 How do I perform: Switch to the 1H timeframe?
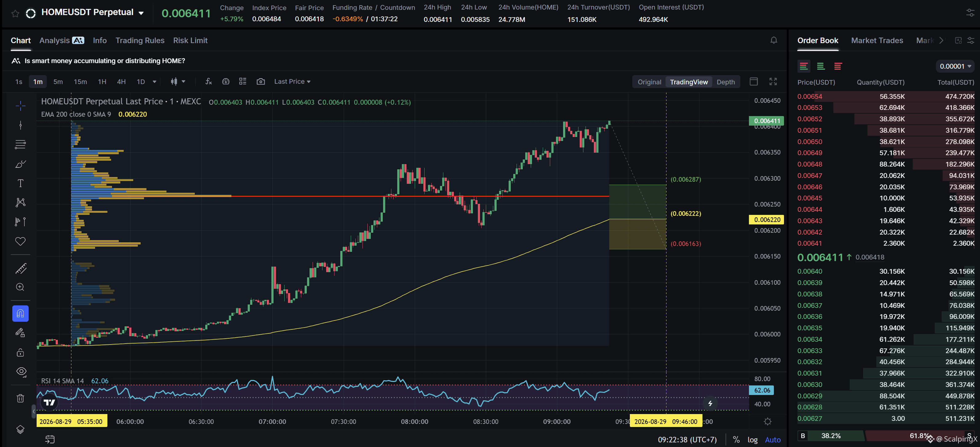point(102,82)
